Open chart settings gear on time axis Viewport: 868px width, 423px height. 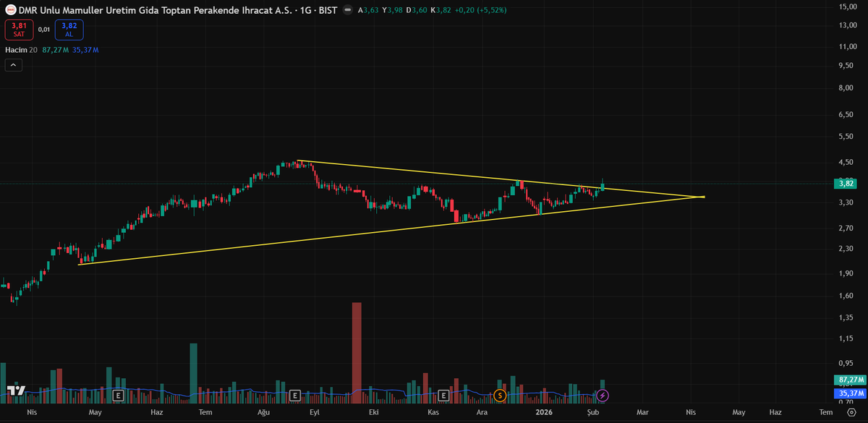851,412
